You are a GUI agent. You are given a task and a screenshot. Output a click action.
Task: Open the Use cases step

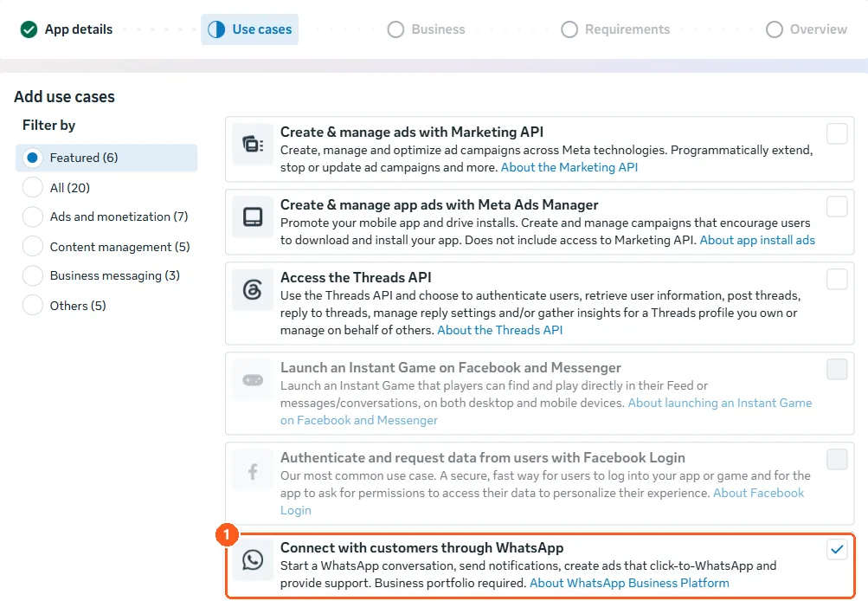tap(249, 29)
